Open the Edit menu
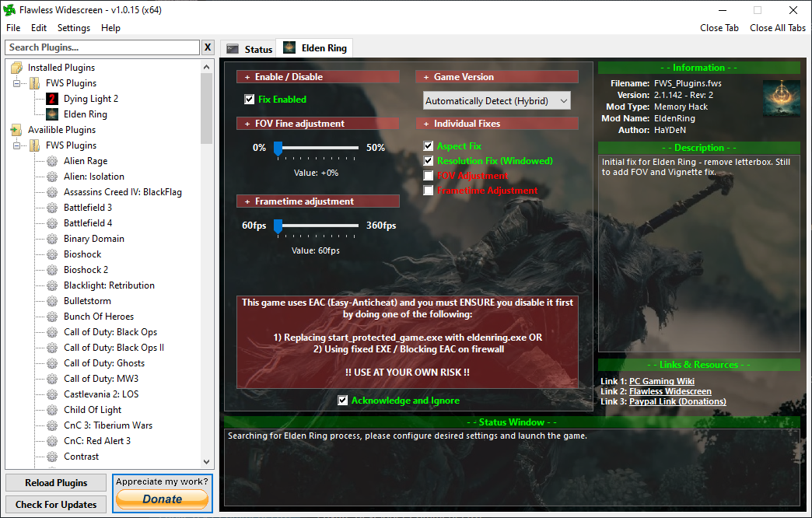812x518 pixels. click(39, 28)
